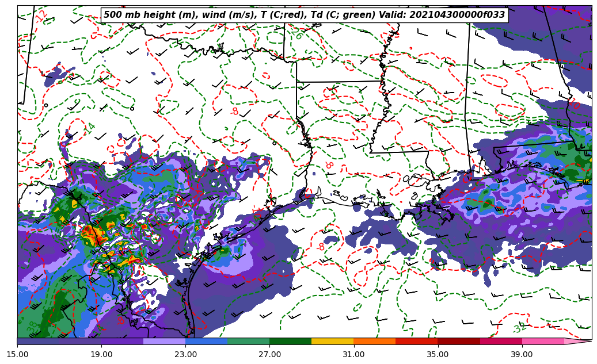The height and width of the screenshot is (364, 597).
Task: Select the dark red colorbar segment after 35.00
Action: pyautogui.click(x=459, y=341)
